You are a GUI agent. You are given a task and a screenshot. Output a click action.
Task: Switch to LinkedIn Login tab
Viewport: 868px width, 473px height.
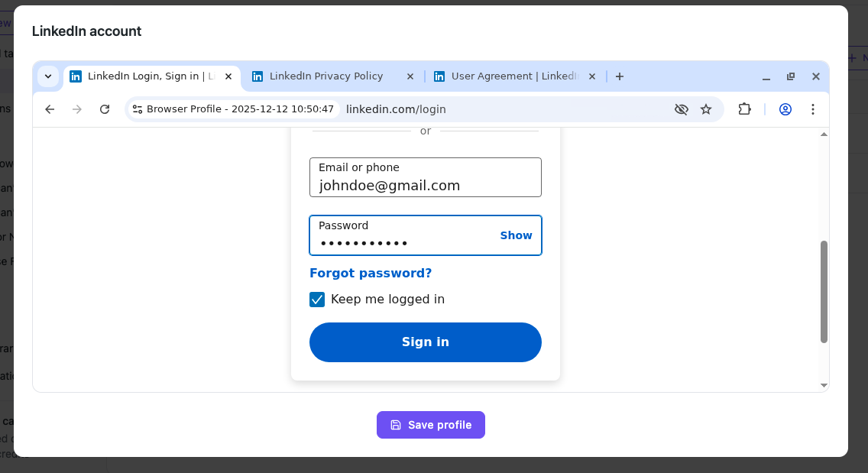pos(152,76)
